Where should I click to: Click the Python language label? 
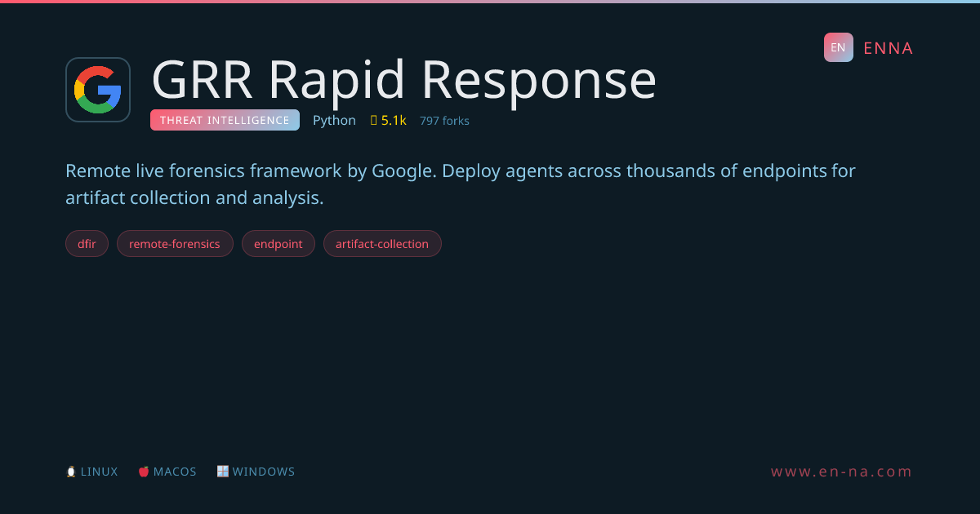pyautogui.click(x=334, y=121)
